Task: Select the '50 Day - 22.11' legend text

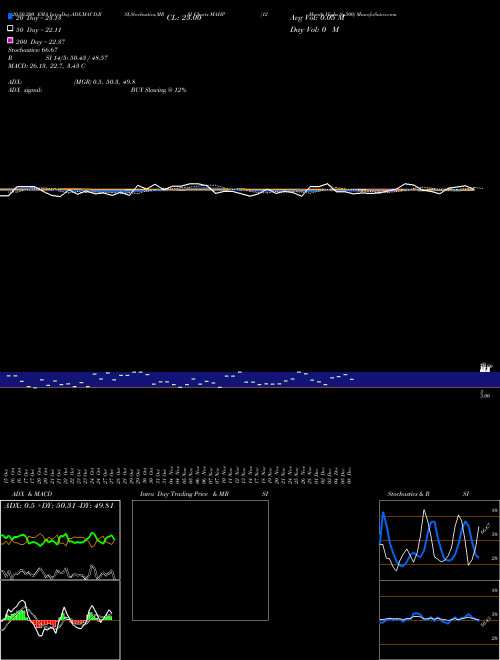Action: pos(39,30)
